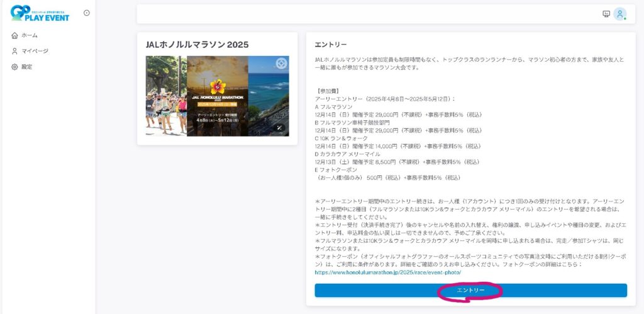Screen dimensions: 644x314
Task: Click the 500円（税込） coupon price line
Action: pyautogui.click(x=387, y=177)
